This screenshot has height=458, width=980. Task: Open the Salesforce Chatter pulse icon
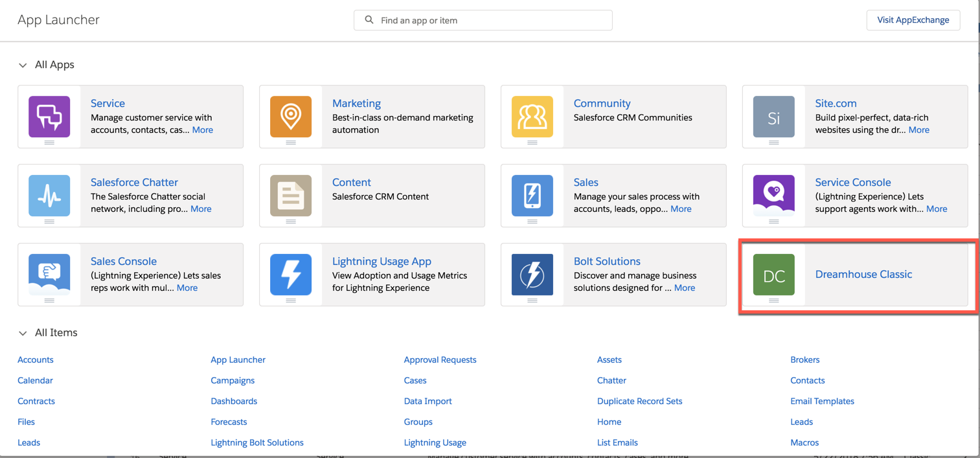(49, 196)
